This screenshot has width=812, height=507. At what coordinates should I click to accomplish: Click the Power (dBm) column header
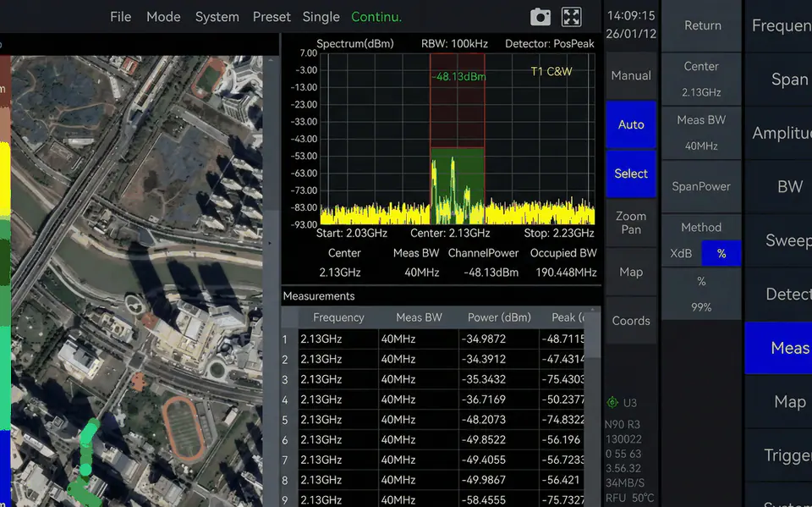coord(499,317)
